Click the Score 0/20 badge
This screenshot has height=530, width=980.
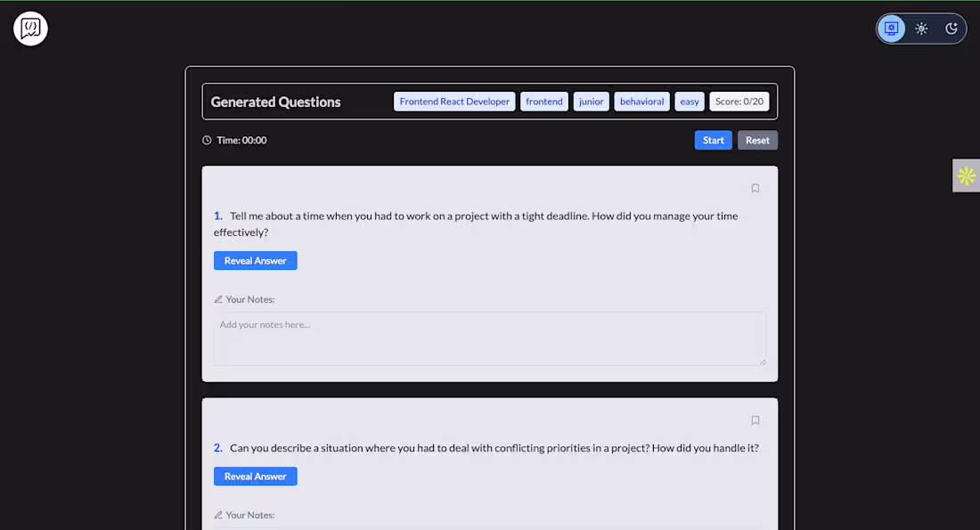point(739,101)
